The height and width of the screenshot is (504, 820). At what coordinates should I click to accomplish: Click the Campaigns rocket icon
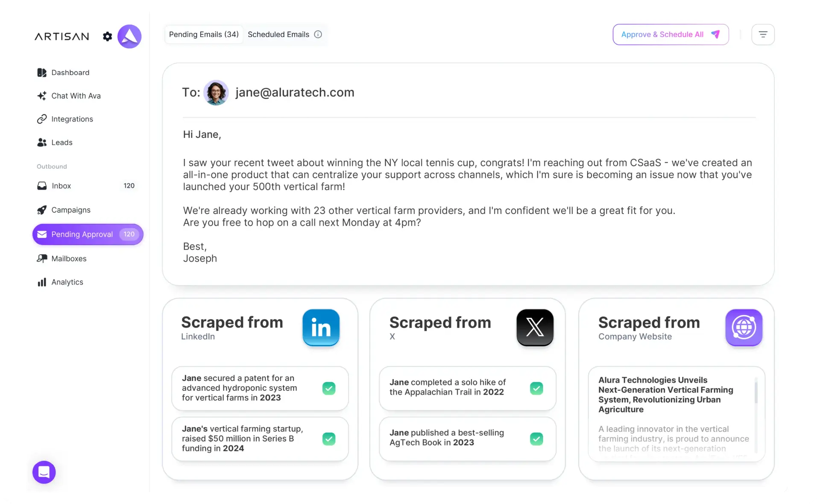coord(41,210)
